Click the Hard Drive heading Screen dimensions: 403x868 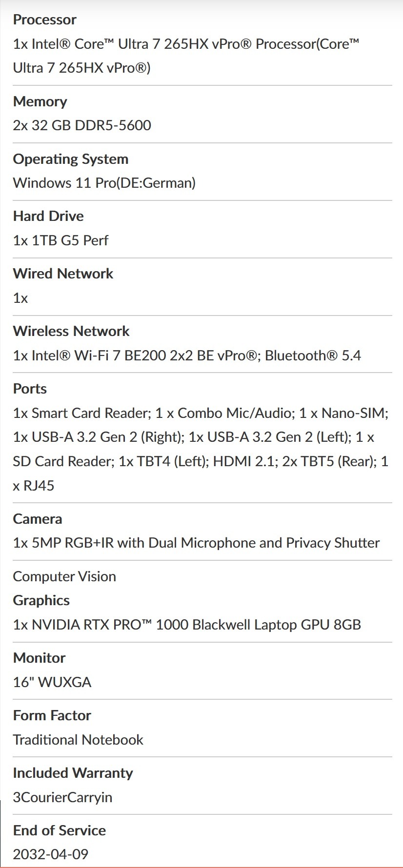click(48, 216)
